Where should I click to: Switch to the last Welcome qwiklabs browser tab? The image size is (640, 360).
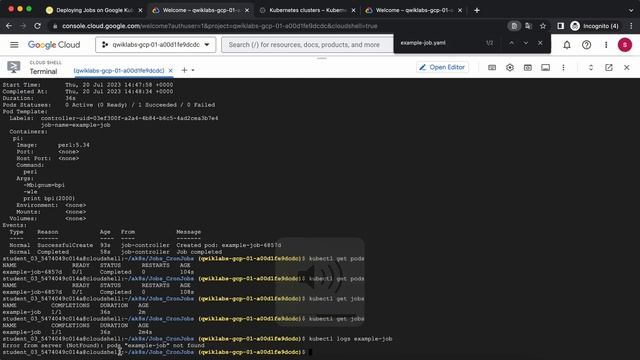coord(414,10)
